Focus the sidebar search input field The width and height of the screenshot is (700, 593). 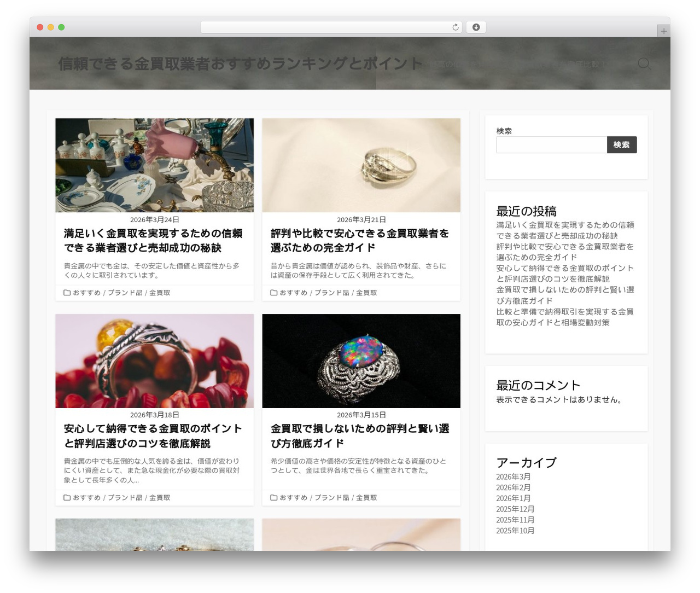coord(551,145)
